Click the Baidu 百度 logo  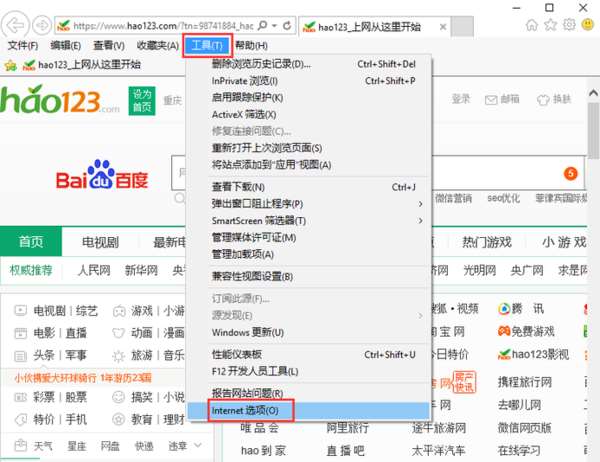(102, 175)
